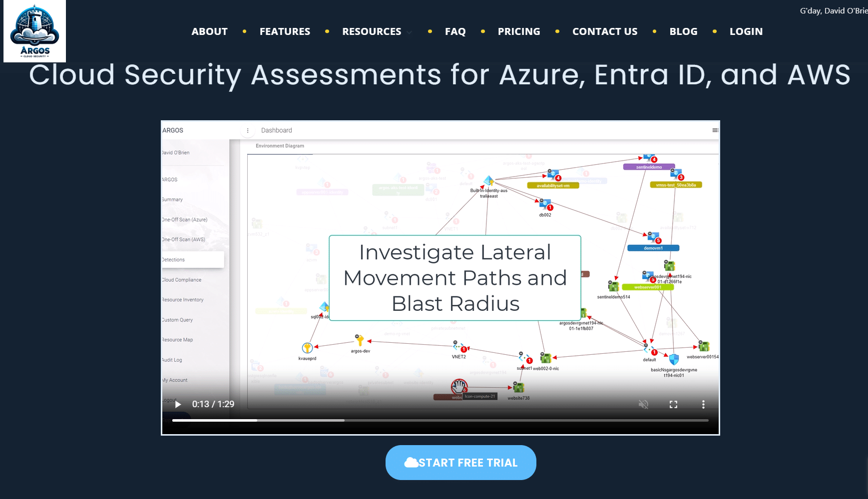Select Detections in sidebar
868x499 pixels.
tap(193, 259)
